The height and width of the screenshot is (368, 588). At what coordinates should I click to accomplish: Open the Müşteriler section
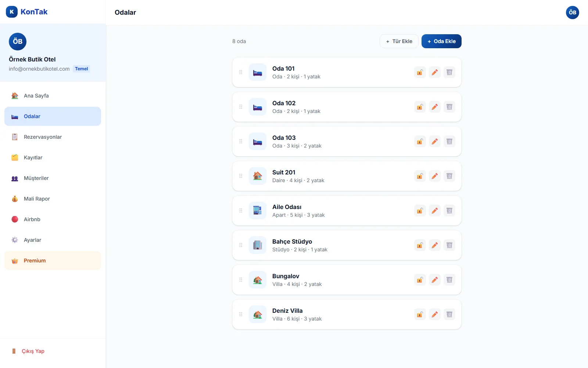(53, 178)
